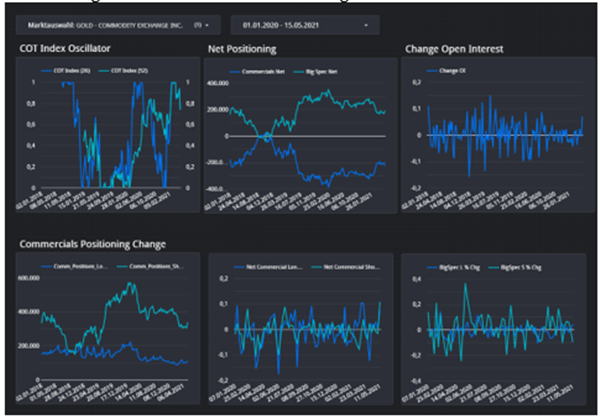Toggle the Change OI legend entry
Viewport: 600px width, 419px height.
pyautogui.click(x=446, y=71)
